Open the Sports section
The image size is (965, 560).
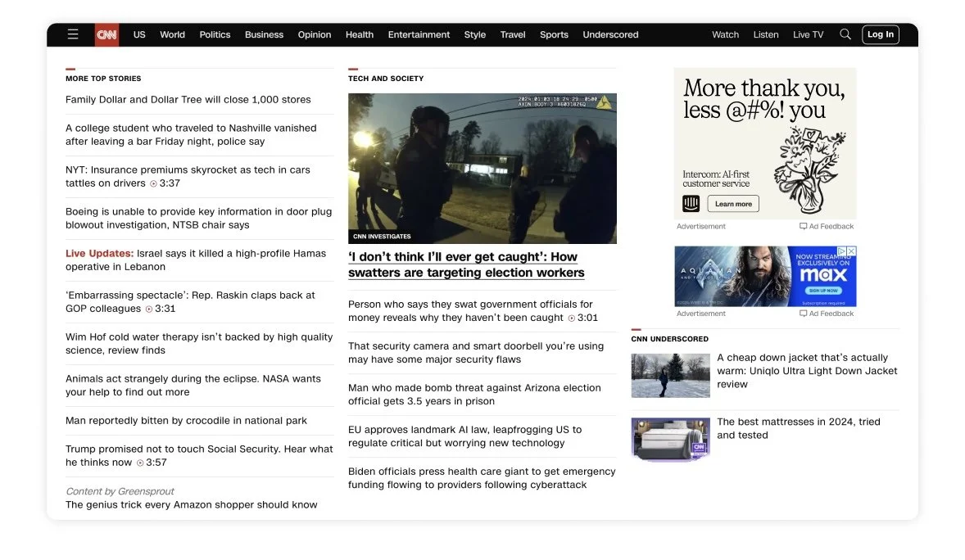pos(554,34)
